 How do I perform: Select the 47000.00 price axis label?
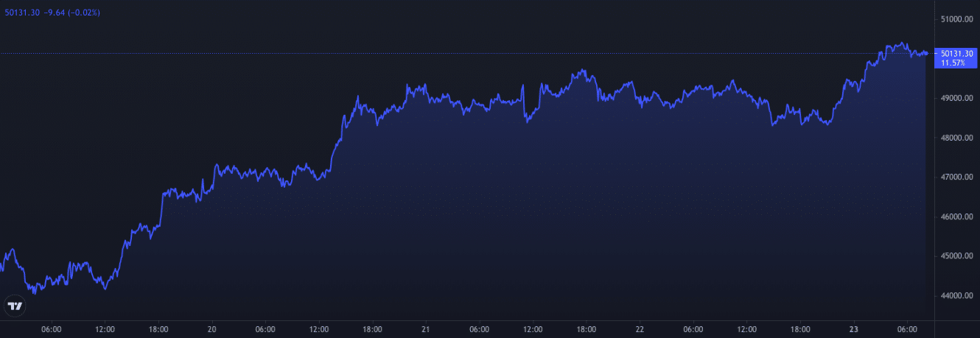[956, 177]
